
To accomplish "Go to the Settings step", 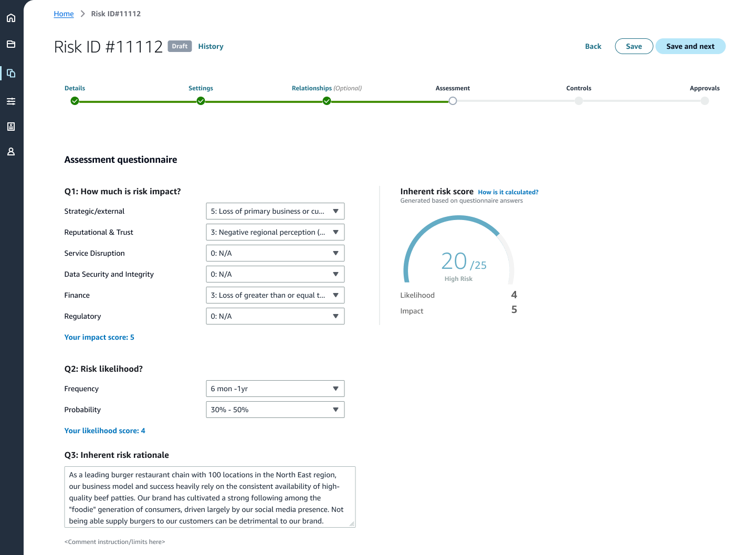I will tap(201, 88).
